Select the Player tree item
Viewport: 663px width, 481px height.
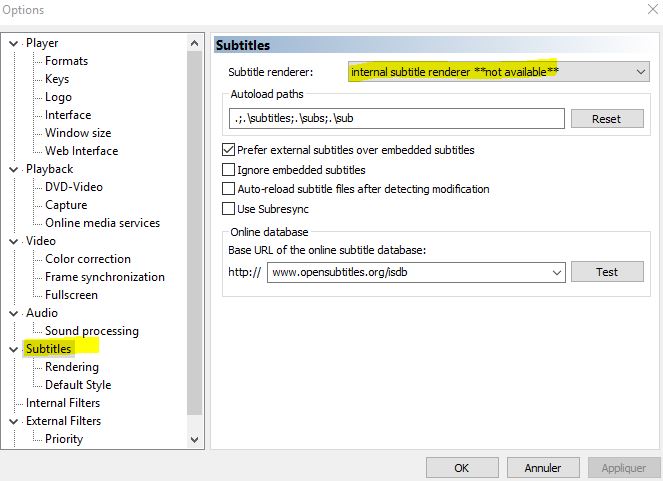point(42,43)
